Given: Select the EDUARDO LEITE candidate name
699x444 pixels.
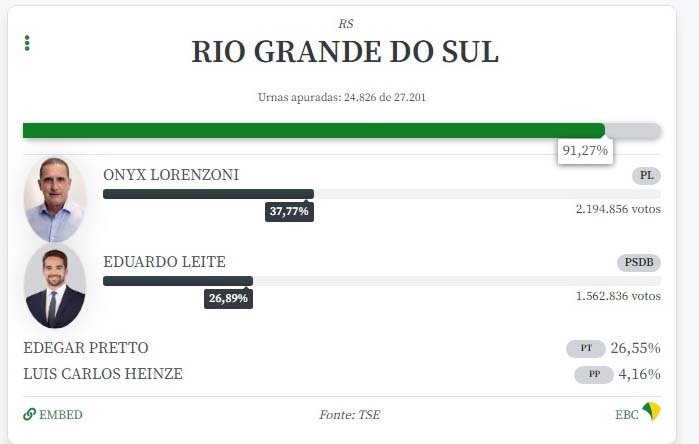Looking at the screenshot, I should click(x=164, y=262).
